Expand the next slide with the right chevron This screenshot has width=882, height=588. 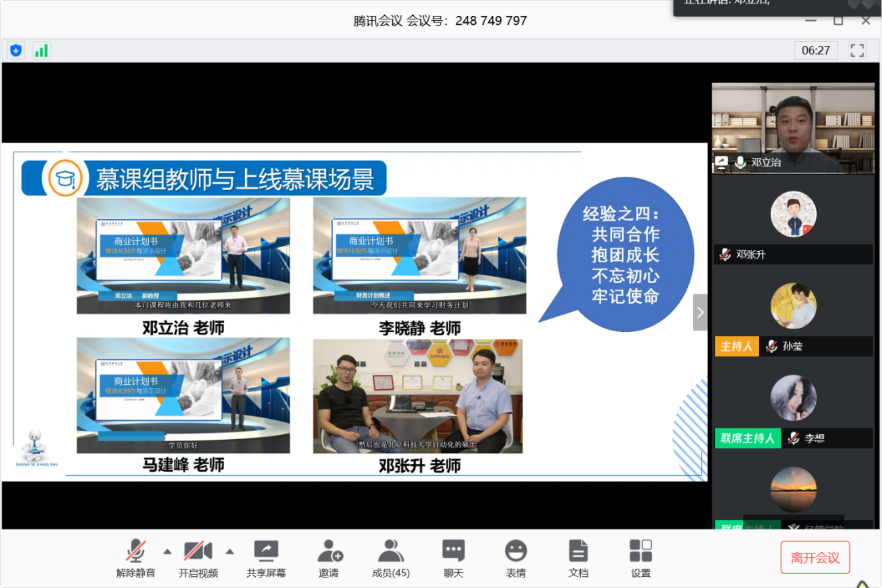[x=700, y=312]
